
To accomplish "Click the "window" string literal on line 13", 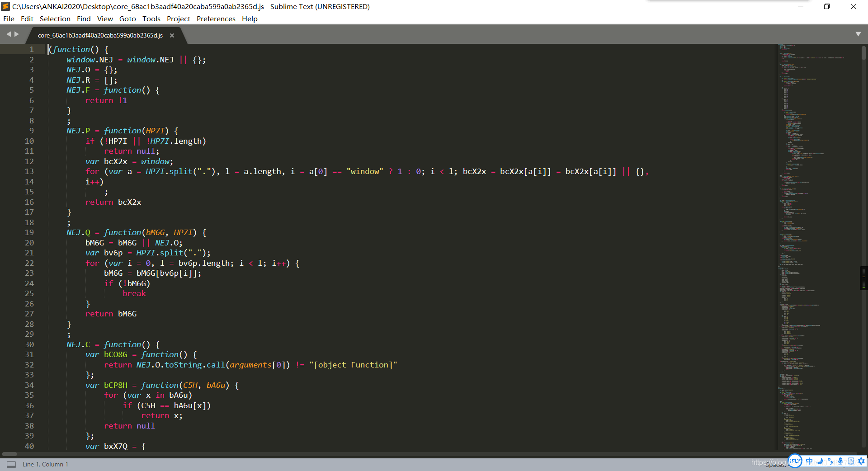I will click(x=365, y=171).
